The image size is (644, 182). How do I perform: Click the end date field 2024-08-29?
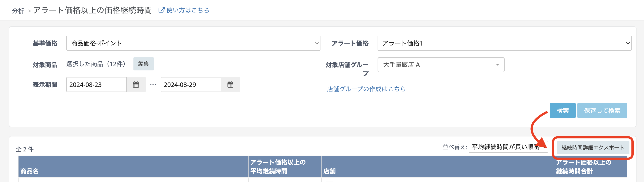click(x=191, y=85)
